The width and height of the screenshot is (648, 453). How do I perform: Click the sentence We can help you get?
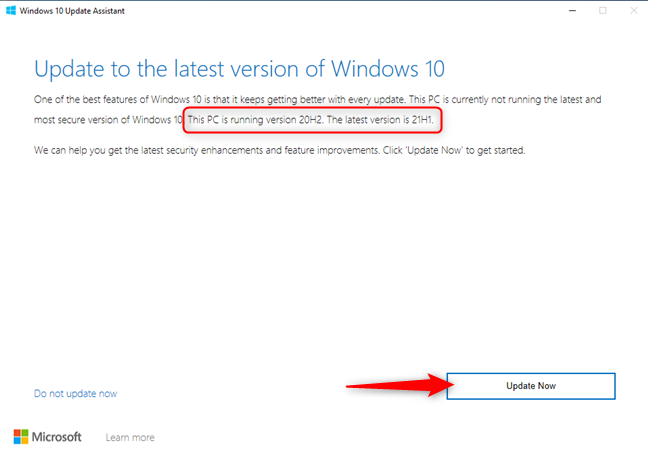click(x=206, y=150)
